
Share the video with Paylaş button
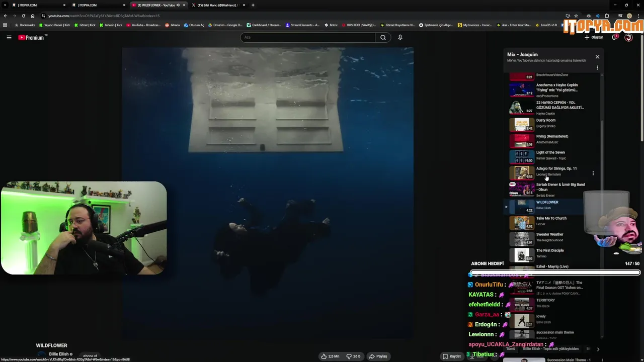pos(378,356)
